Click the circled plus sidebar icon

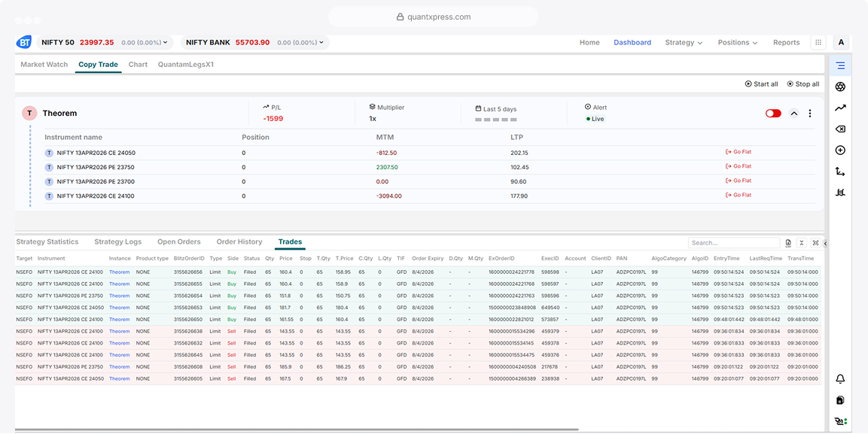pos(840,150)
